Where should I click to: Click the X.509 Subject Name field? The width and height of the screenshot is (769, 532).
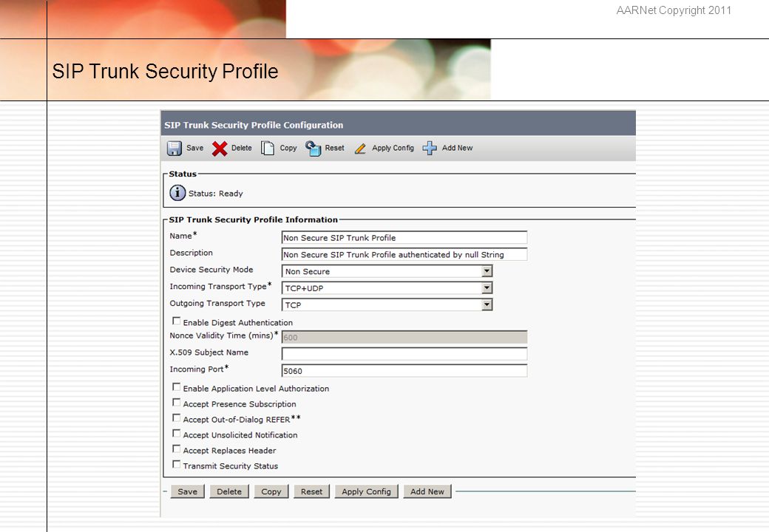[x=404, y=354]
